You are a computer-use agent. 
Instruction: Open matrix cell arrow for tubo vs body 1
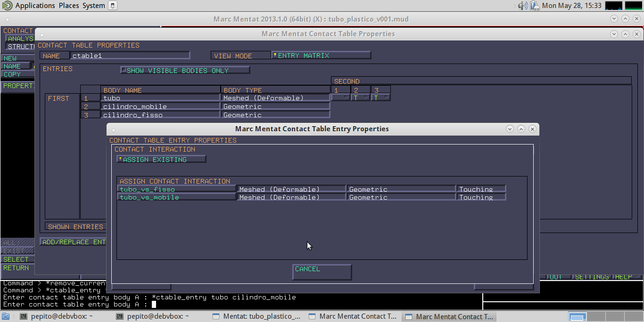click(x=340, y=97)
